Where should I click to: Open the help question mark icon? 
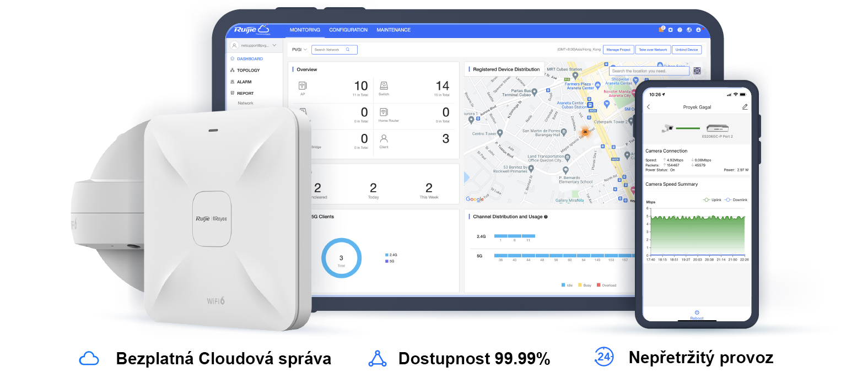(x=680, y=30)
